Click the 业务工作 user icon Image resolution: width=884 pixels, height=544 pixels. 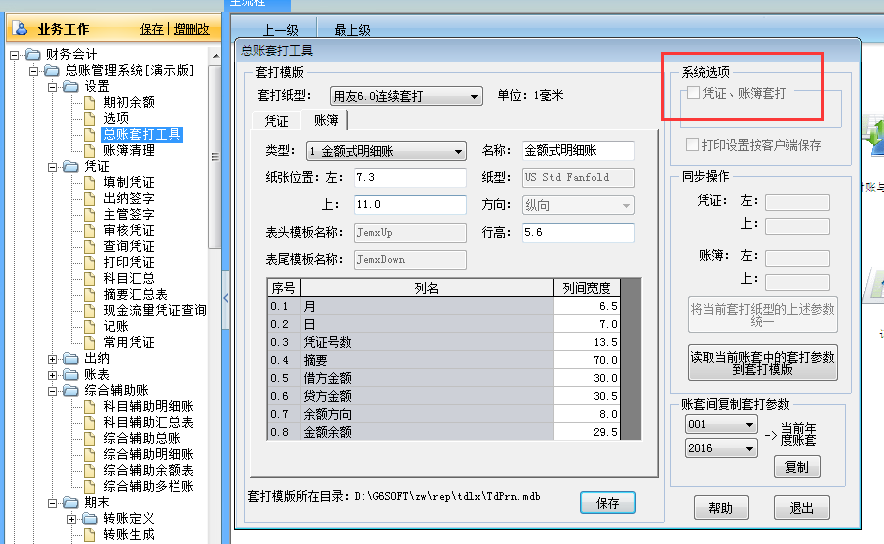pos(20,28)
